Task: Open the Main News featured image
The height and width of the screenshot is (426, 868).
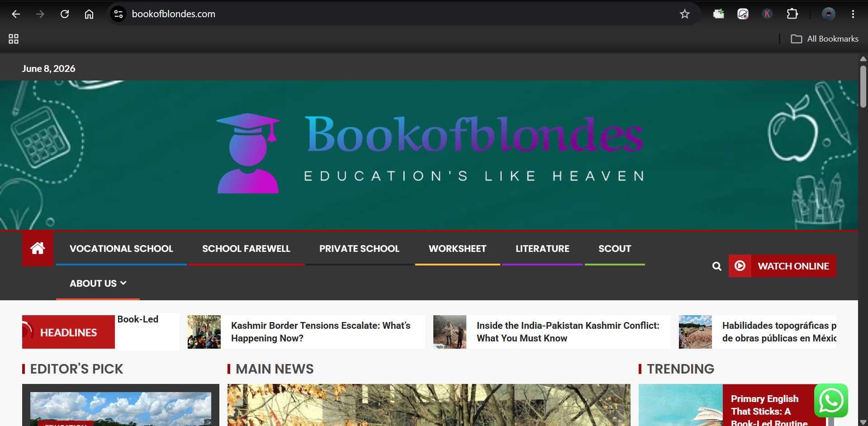Action: click(x=428, y=405)
